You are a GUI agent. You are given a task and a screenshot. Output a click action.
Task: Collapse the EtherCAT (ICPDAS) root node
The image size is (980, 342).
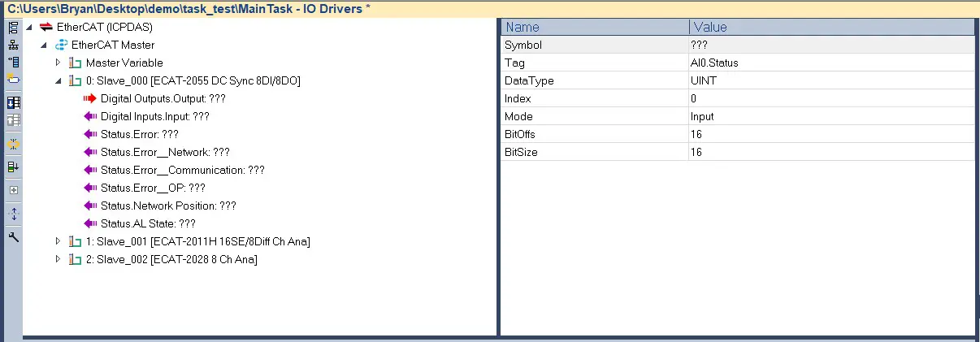tap(29, 28)
